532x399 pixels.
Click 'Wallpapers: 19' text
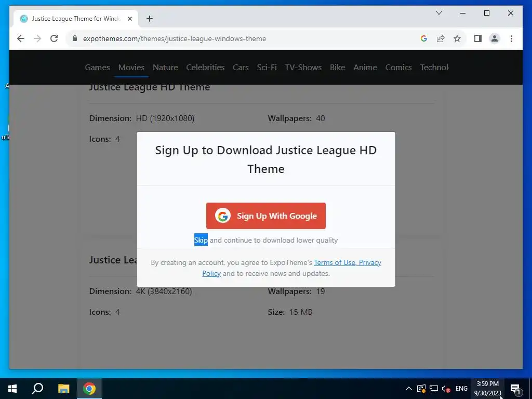point(296,291)
